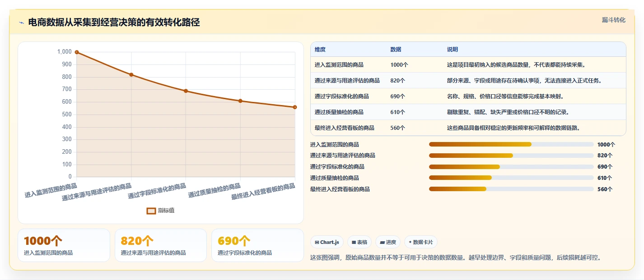
Task: Click the title 电商数据从采集到经营决策的有效转化路径
Action: coord(114,23)
